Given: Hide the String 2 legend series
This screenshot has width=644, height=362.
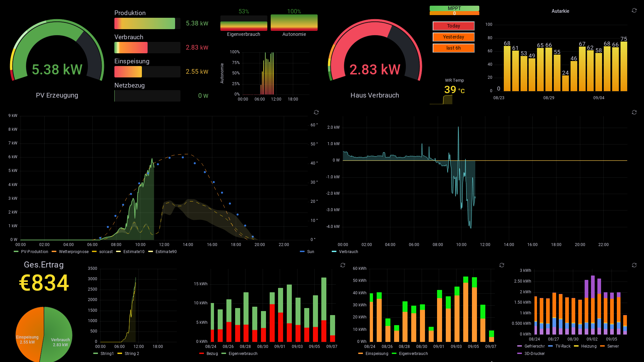Looking at the screenshot, I should tap(131, 354).
